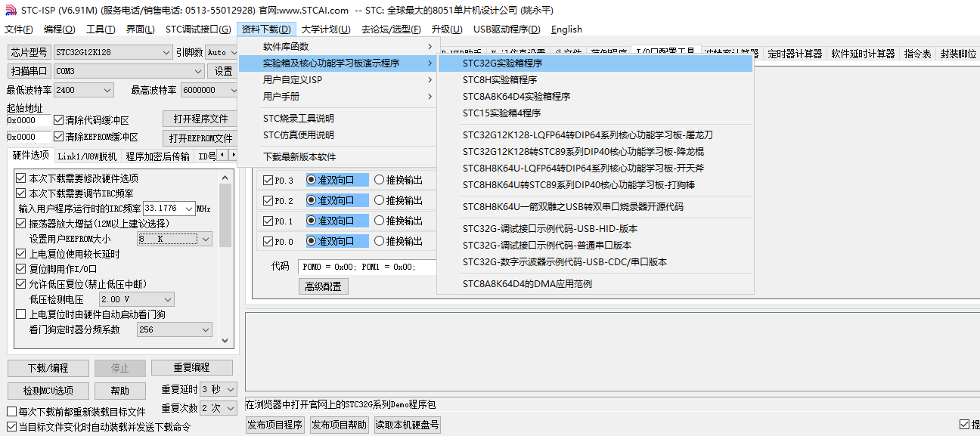
Task: Click the 打开程序文件 button
Action: (200, 119)
